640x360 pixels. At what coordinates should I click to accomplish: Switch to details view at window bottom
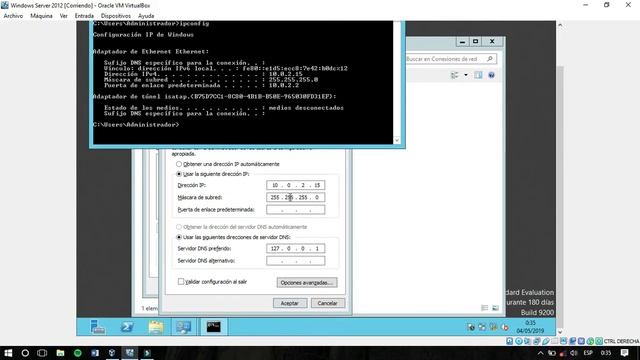[x=484, y=308]
